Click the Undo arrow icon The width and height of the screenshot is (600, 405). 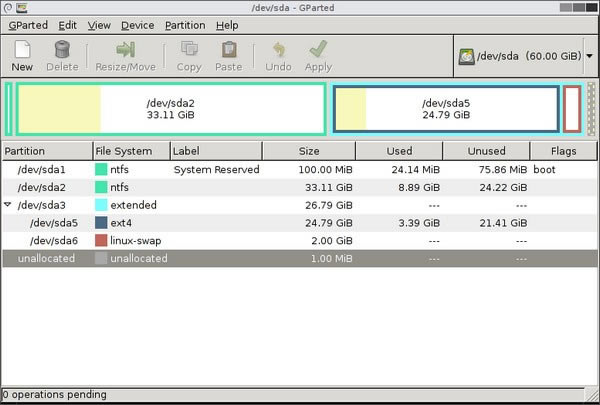pyautogui.click(x=279, y=50)
